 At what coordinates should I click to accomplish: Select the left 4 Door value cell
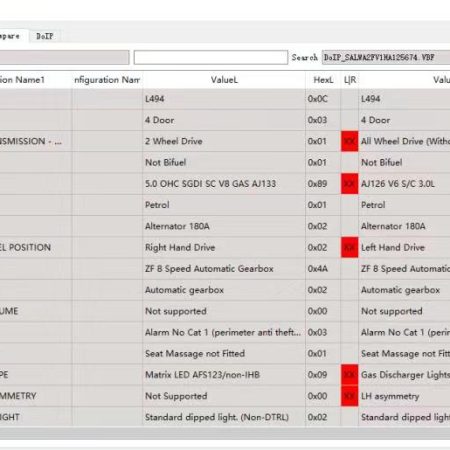click(224, 120)
